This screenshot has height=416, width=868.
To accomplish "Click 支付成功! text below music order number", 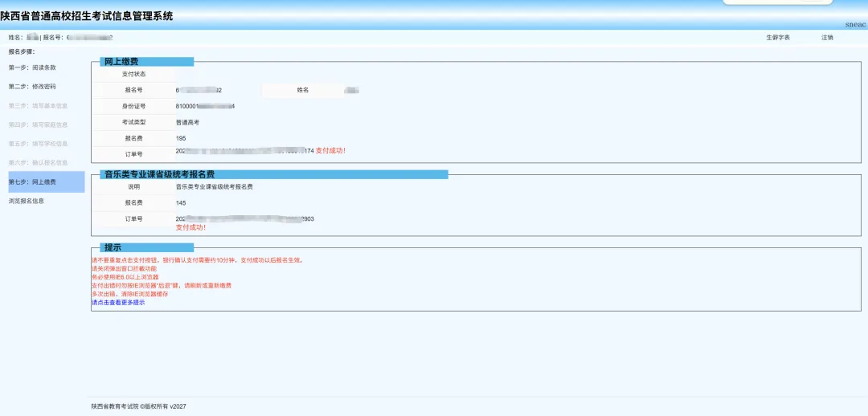I will tap(190, 227).
